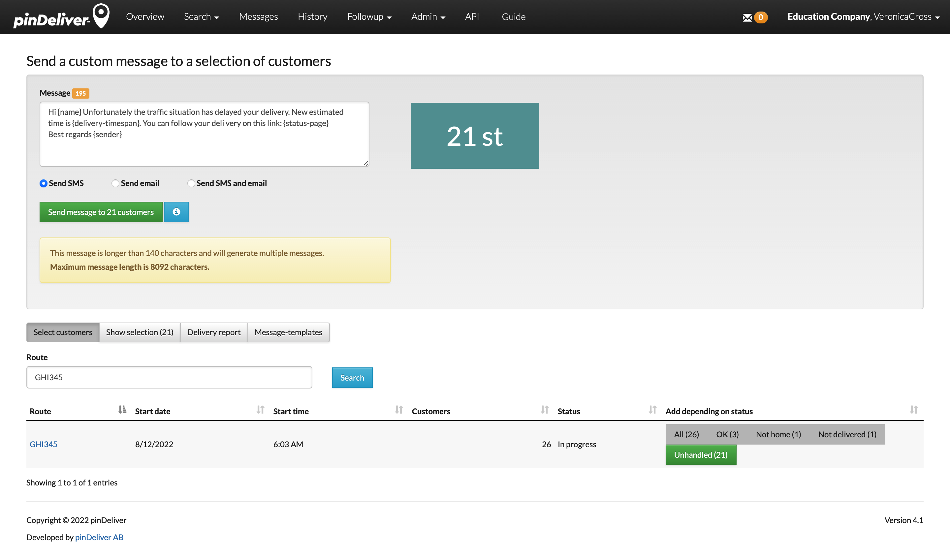Image resolution: width=950 pixels, height=560 pixels.
Task: Switch to Show selection (21) tab
Action: coord(140,332)
